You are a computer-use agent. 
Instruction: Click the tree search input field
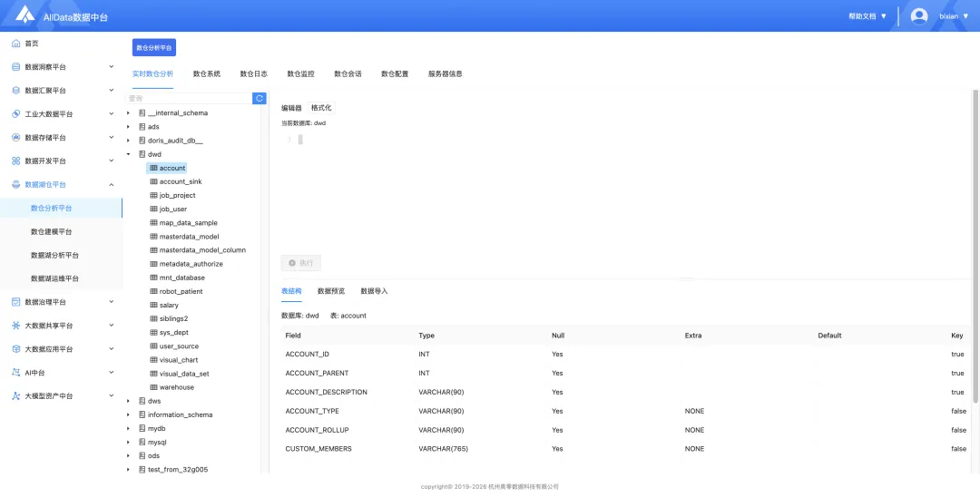189,99
